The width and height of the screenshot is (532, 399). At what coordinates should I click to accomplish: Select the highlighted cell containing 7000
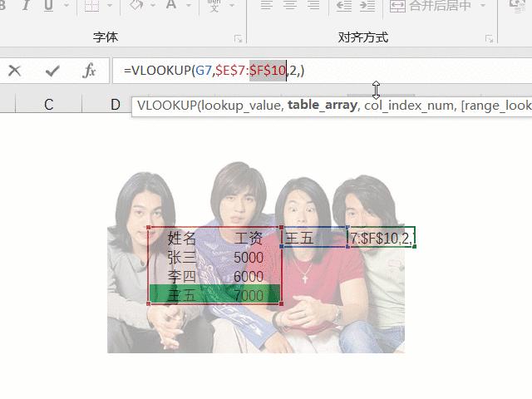(249, 295)
